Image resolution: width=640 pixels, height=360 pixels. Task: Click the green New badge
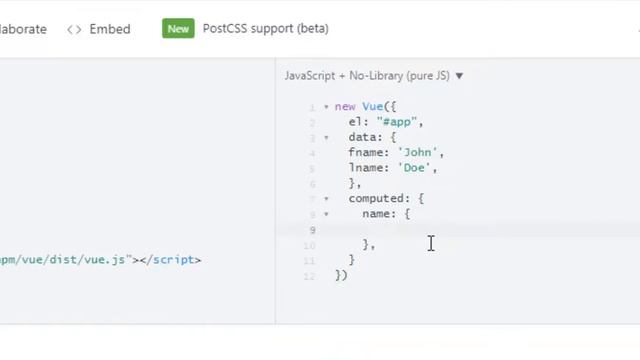point(178,29)
